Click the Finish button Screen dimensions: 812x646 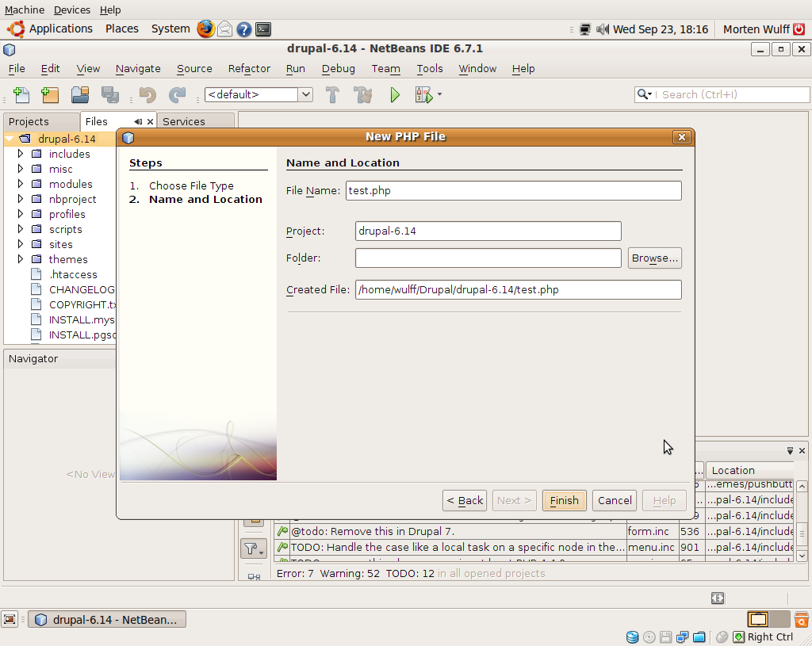point(564,500)
